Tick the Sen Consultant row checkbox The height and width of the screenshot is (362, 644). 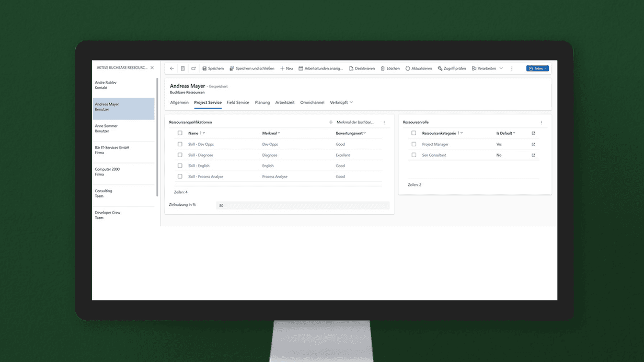click(x=413, y=155)
